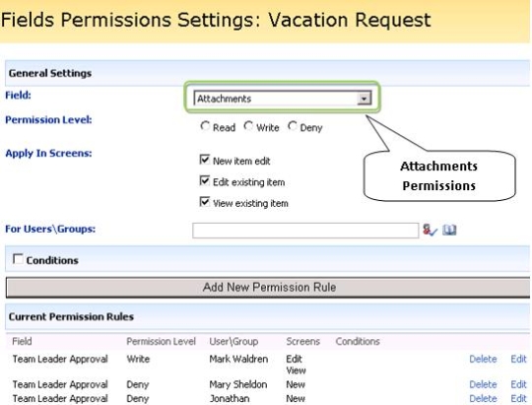Uncheck the New item edit checkbox
The width and height of the screenshot is (532, 405).
205,160
